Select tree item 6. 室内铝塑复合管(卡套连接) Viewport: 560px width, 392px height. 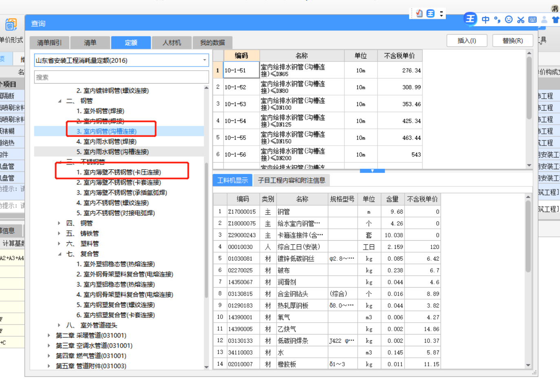[115, 315]
